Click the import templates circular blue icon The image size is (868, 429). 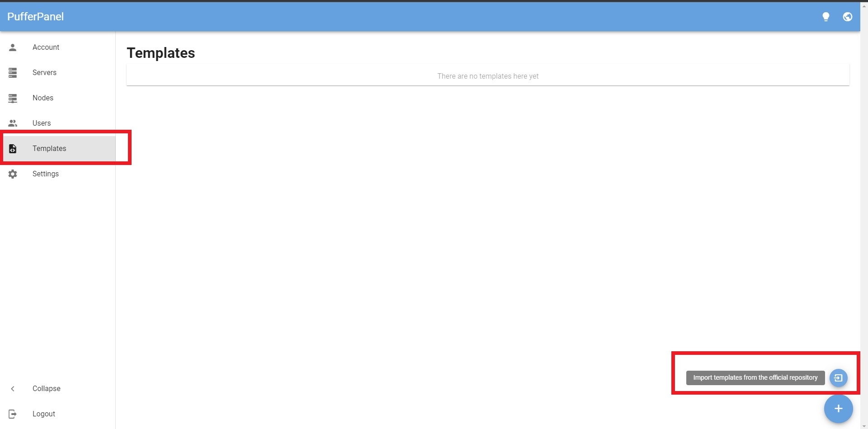[x=838, y=378]
